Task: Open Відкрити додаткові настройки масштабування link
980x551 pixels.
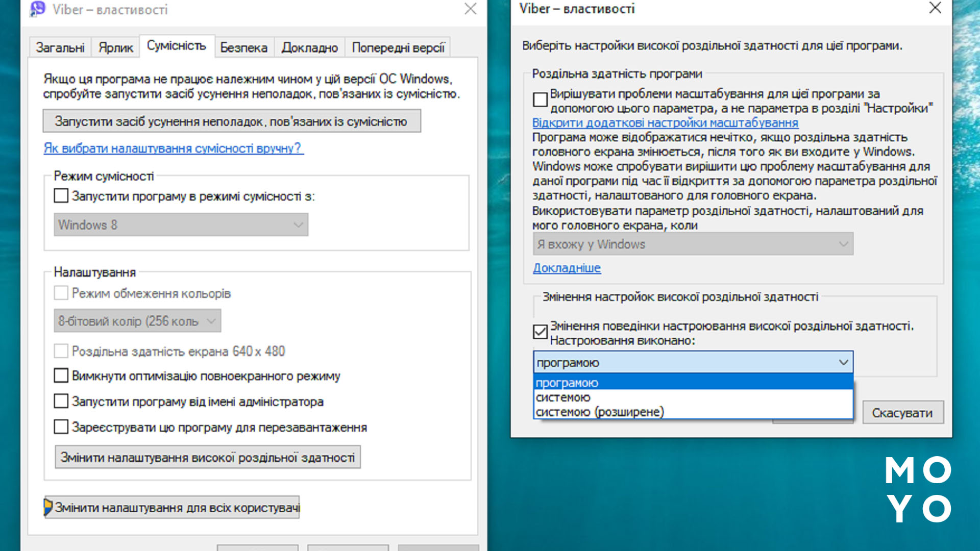Action: click(665, 123)
